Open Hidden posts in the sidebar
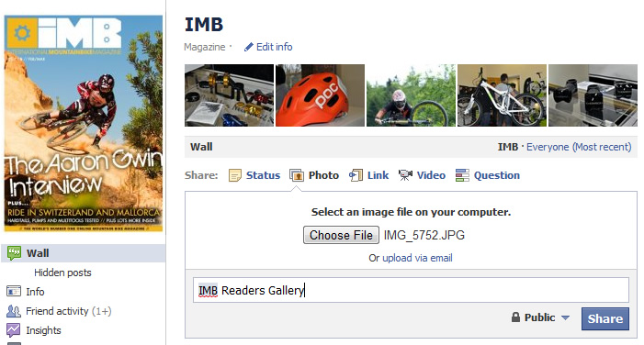644x345 pixels. 62,273
